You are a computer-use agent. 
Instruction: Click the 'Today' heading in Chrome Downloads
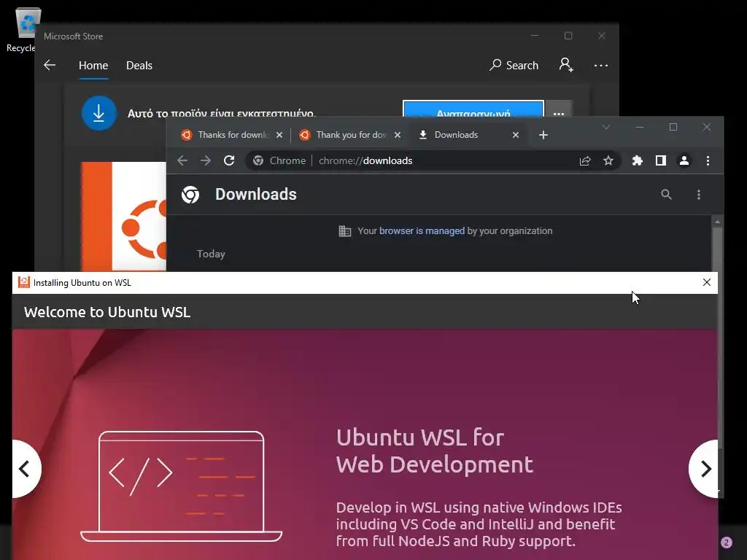tap(211, 254)
